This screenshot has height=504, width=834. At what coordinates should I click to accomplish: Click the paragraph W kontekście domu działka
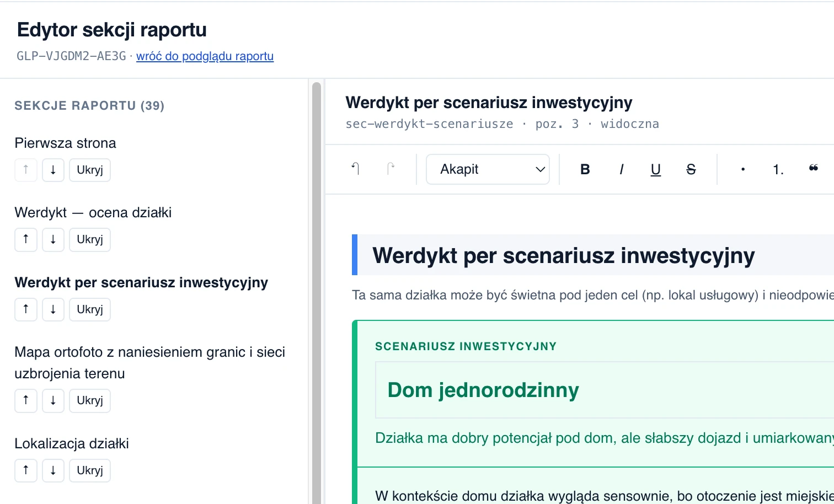pyautogui.click(x=605, y=496)
